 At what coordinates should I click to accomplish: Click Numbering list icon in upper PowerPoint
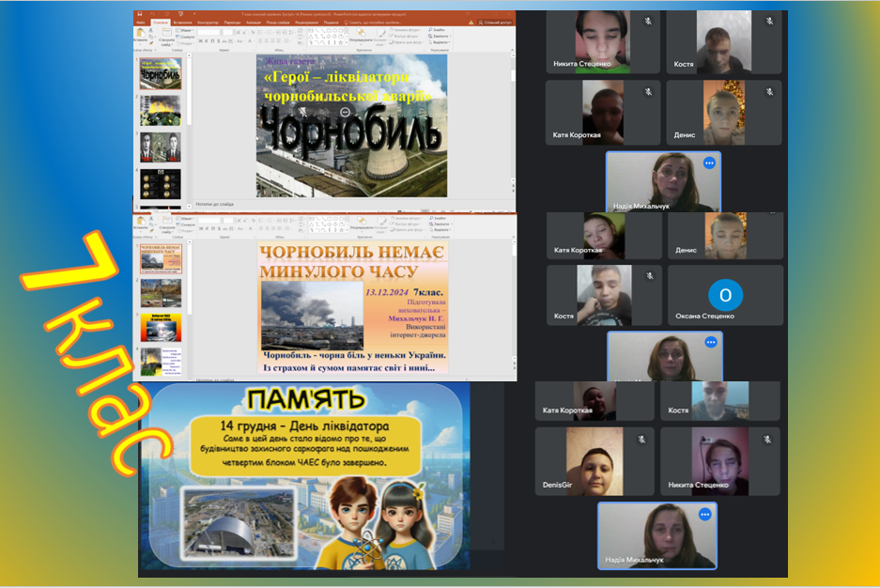tap(270, 32)
